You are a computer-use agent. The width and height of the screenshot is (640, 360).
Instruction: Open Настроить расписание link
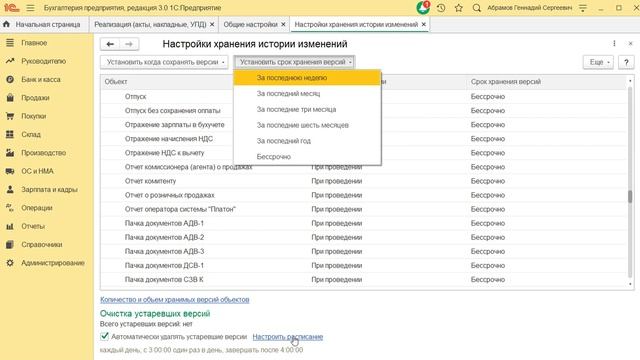(288, 337)
